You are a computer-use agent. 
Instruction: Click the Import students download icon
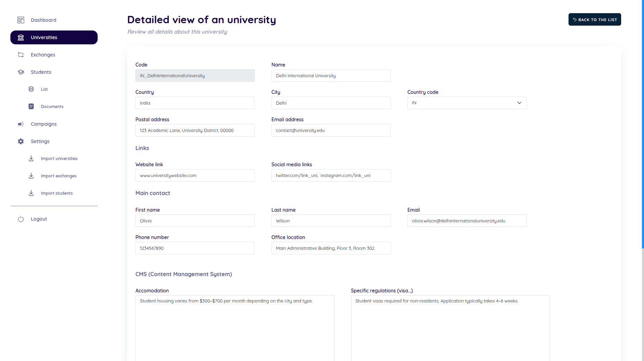tap(31, 193)
